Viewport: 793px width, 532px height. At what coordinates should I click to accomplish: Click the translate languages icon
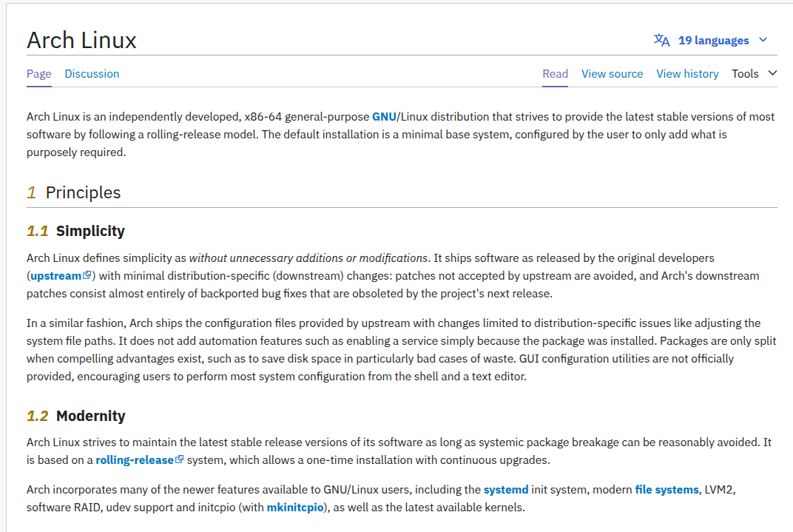click(x=661, y=40)
